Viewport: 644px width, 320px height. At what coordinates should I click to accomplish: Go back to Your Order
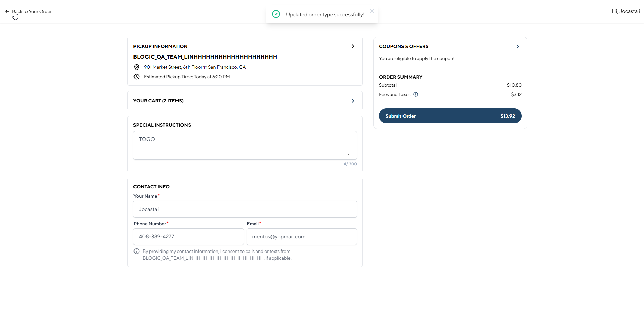click(32, 11)
